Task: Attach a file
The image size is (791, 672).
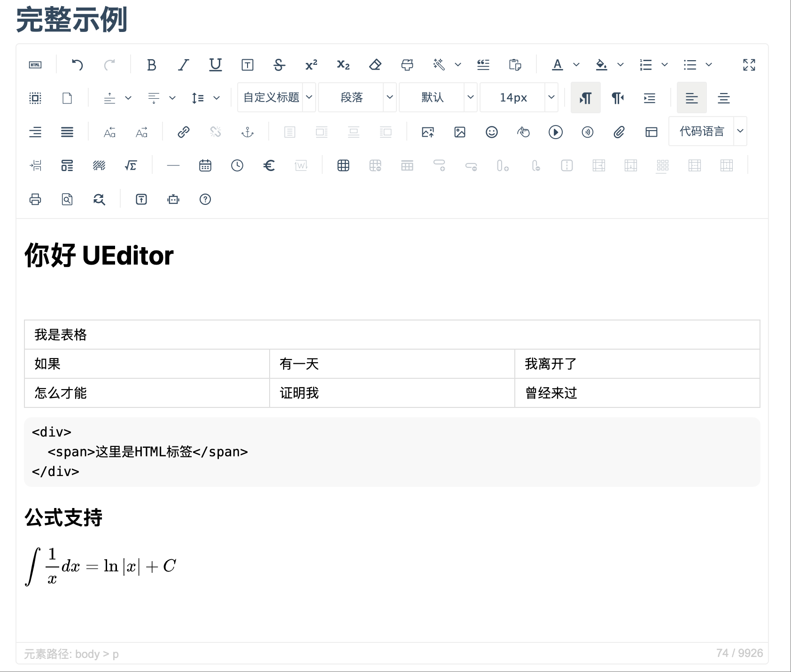Action: tap(619, 132)
